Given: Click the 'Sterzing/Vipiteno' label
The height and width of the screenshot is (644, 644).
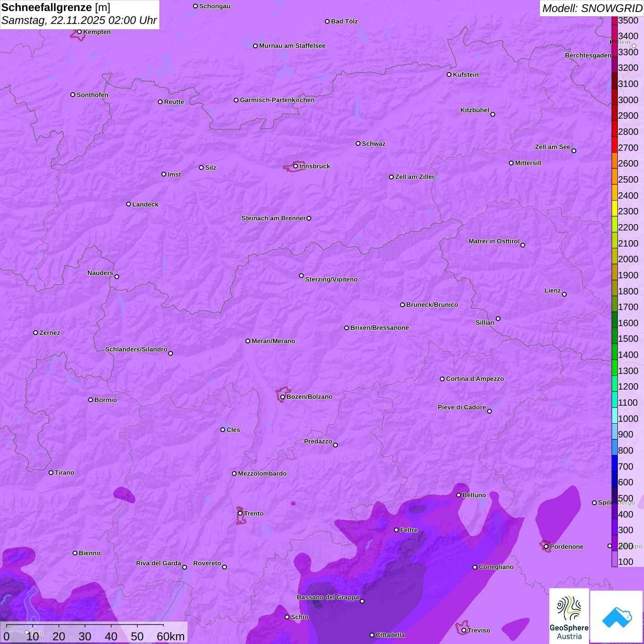Looking at the screenshot, I should tap(331, 279).
